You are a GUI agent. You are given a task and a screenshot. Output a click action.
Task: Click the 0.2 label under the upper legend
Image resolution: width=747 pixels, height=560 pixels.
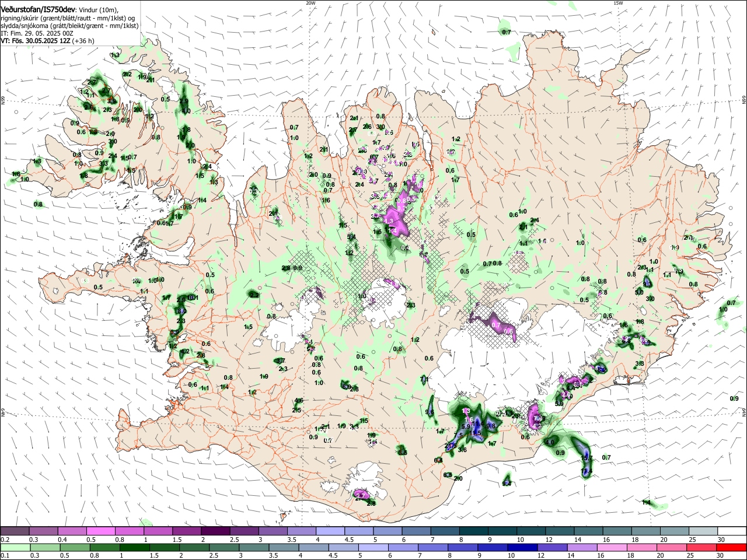5,540
